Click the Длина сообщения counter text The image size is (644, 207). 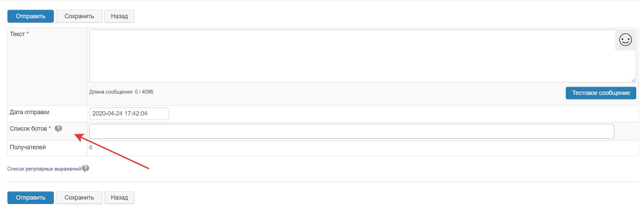121,92
